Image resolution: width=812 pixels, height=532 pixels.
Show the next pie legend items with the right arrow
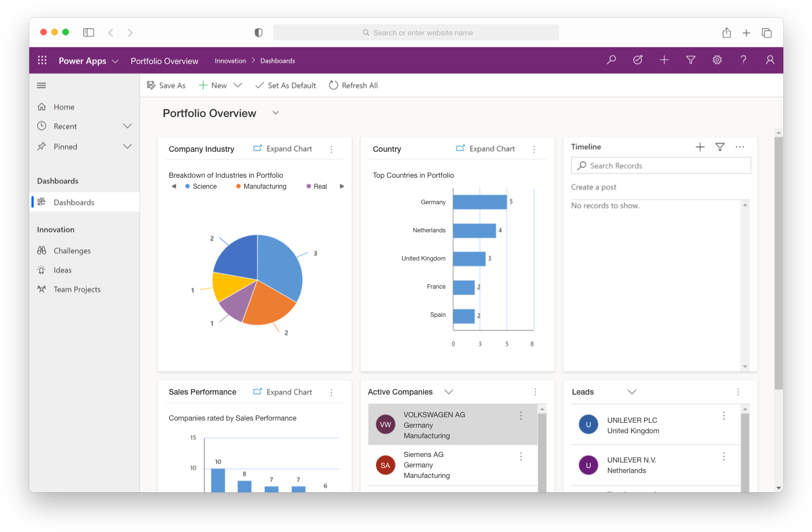(x=342, y=187)
